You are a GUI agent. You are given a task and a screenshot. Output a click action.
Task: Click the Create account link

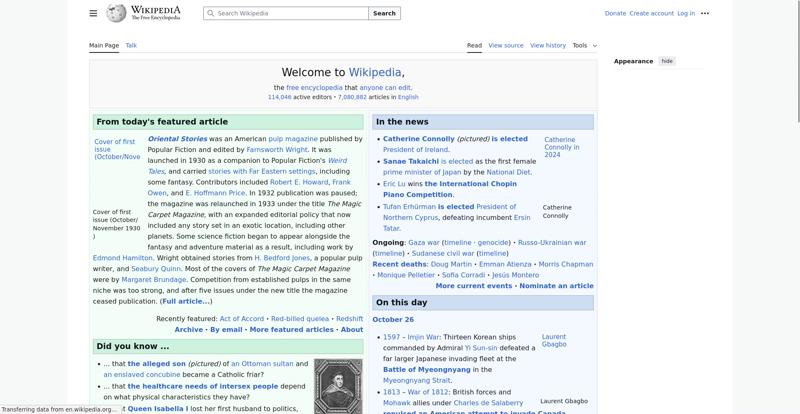tap(651, 14)
